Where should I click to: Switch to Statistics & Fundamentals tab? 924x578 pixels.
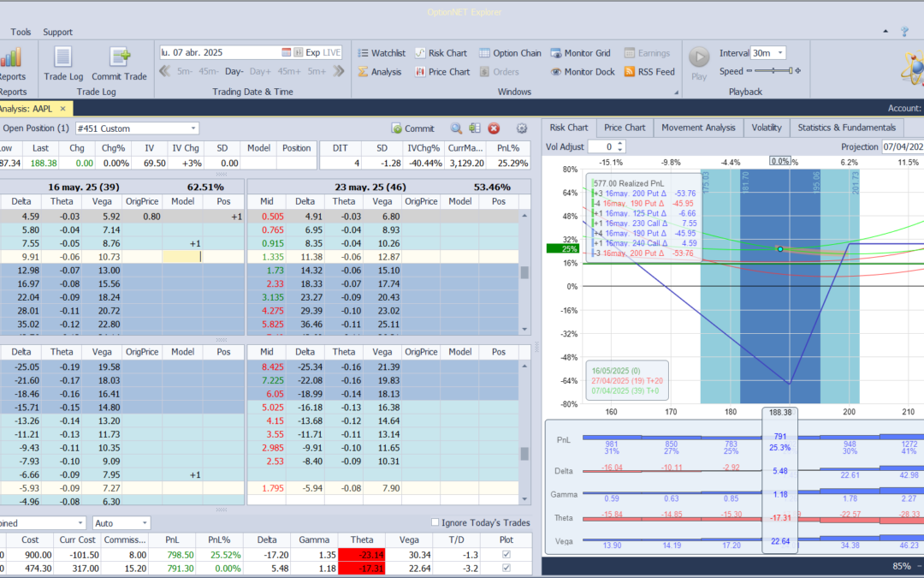click(846, 128)
